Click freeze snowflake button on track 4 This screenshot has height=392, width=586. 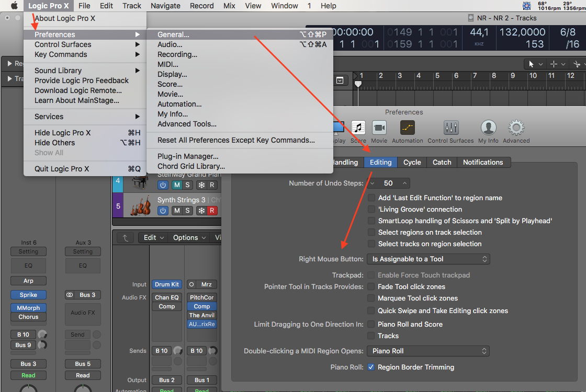point(201,185)
